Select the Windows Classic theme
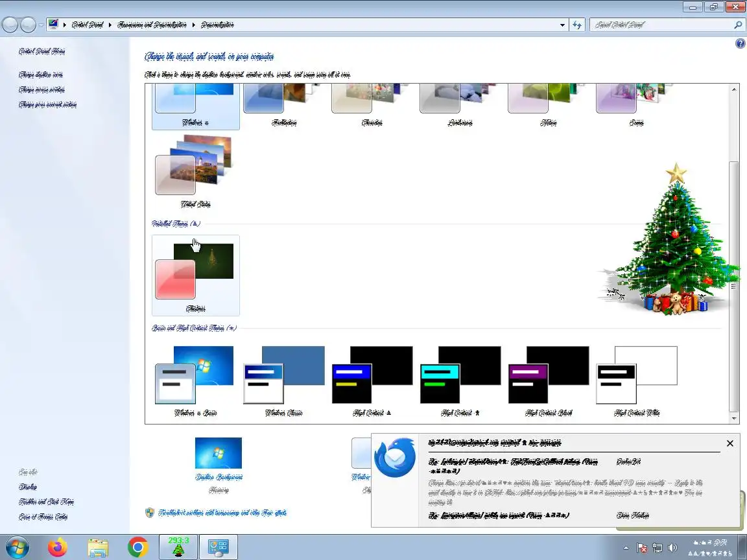747x560 pixels. pos(284,381)
